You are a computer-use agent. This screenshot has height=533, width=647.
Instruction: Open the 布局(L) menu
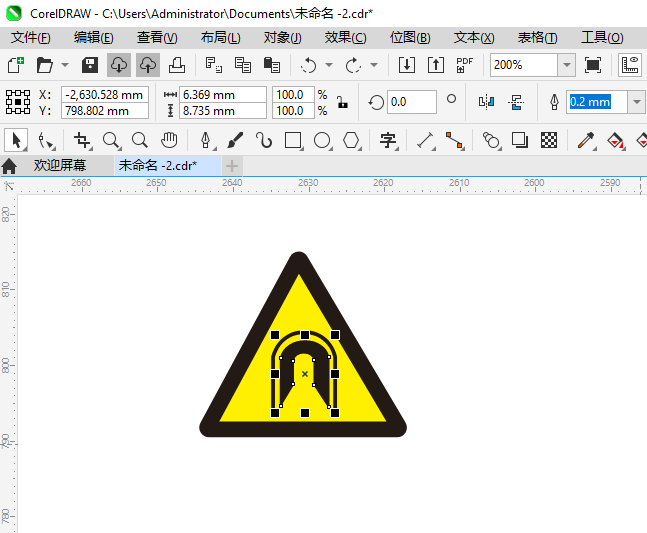pyautogui.click(x=221, y=38)
